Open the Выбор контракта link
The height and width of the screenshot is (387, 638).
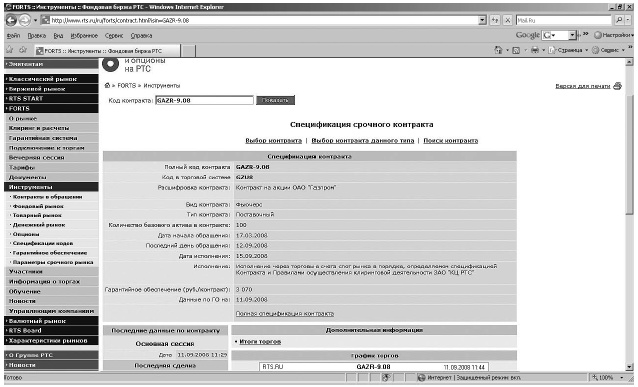coord(273,140)
